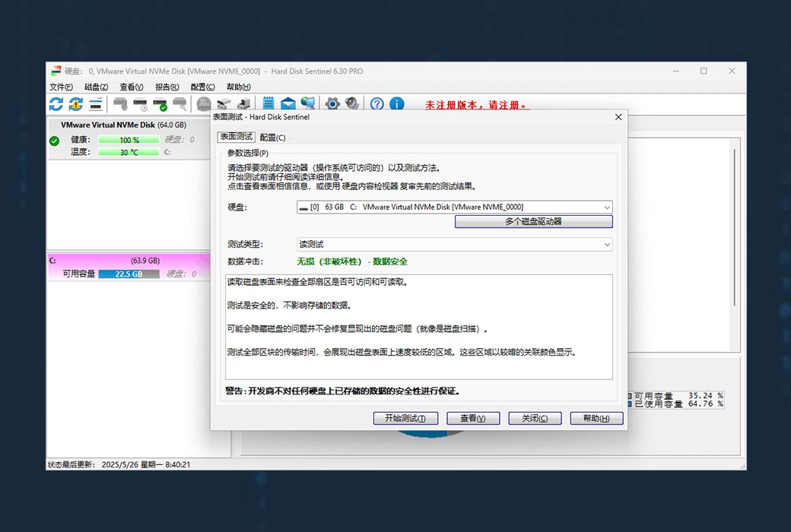Click the 多个磁盘驱动器 button
This screenshot has height=532, width=791.
coord(534,221)
